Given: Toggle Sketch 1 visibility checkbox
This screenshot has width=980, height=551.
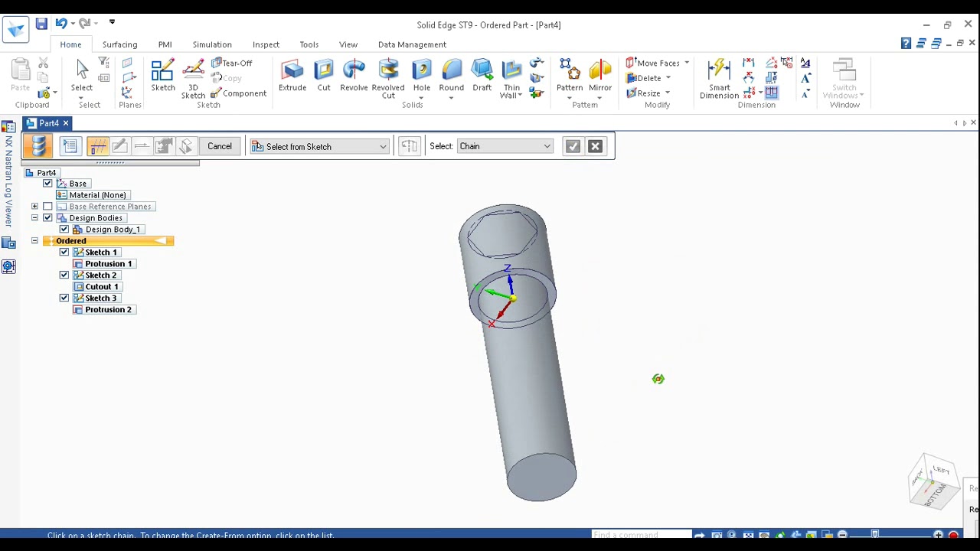Looking at the screenshot, I should (64, 253).
